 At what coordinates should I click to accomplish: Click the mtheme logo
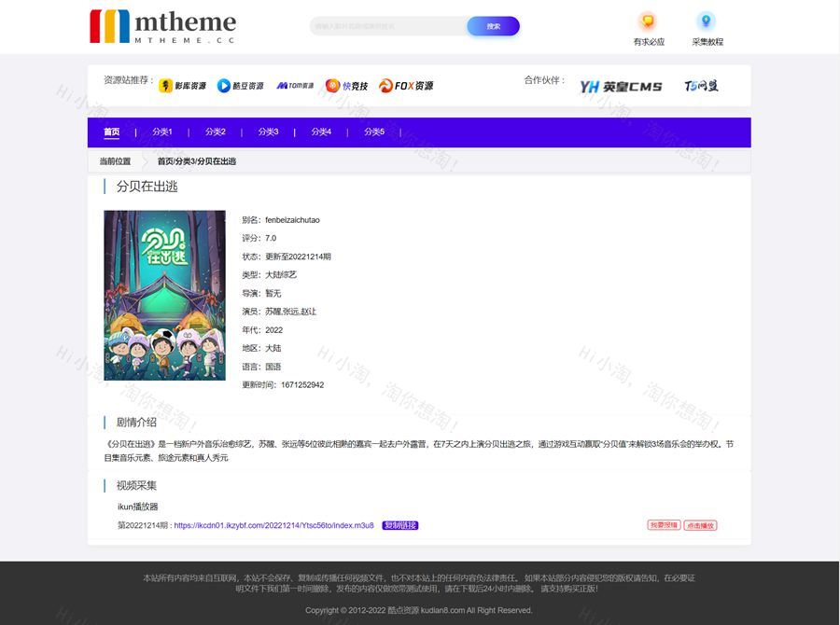[x=162, y=27]
